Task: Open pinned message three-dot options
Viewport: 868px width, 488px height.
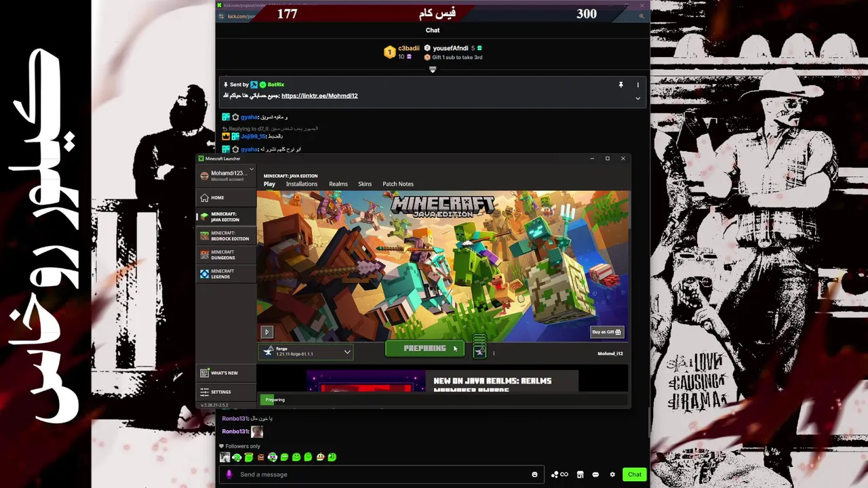Action: coord(637,85)
